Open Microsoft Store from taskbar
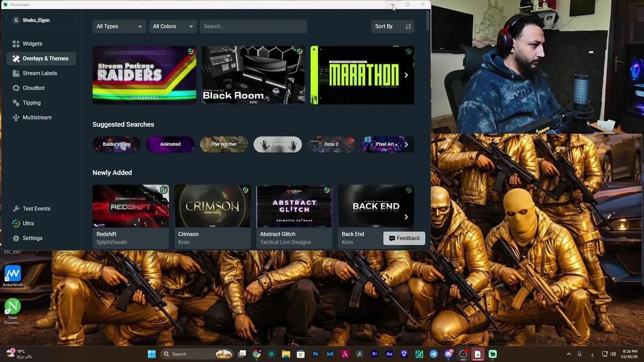 coord(300,354)
